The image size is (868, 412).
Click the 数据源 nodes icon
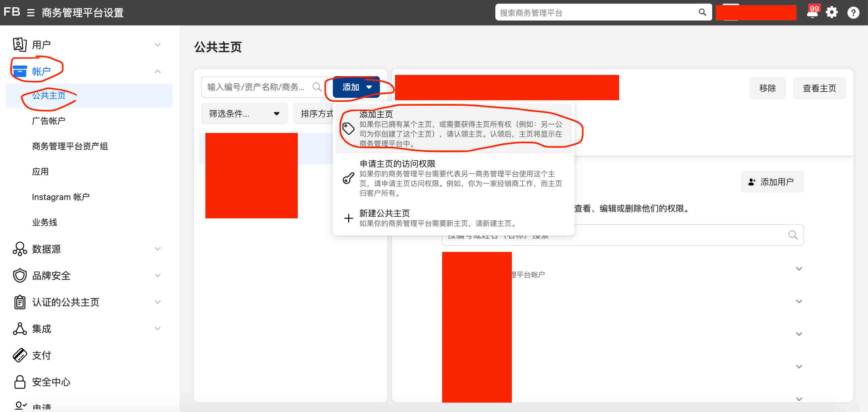pos(20,249)
